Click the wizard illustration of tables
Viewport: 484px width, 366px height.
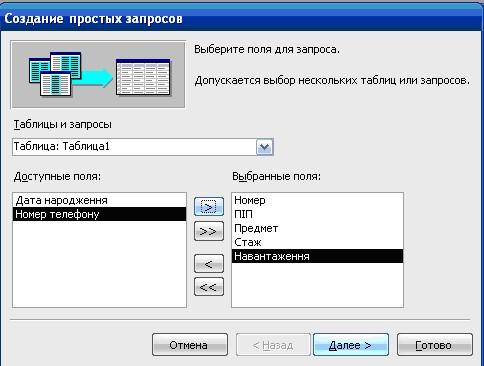[98, 75]
